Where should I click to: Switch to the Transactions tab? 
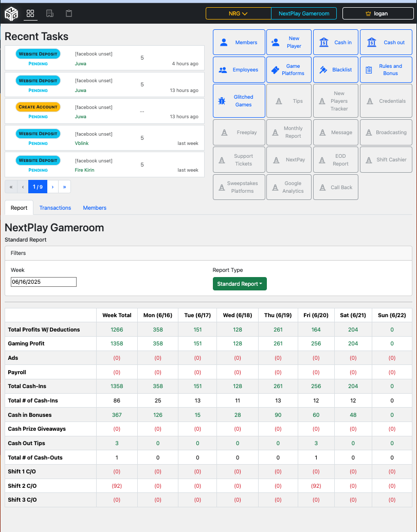pos(55,208)
